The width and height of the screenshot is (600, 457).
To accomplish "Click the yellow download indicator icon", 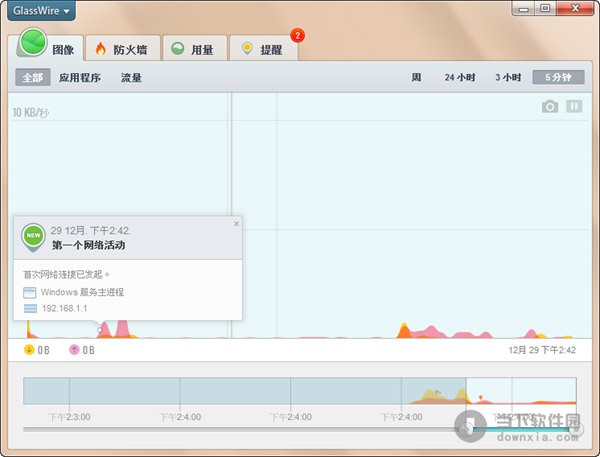I will tap(29, 349).
